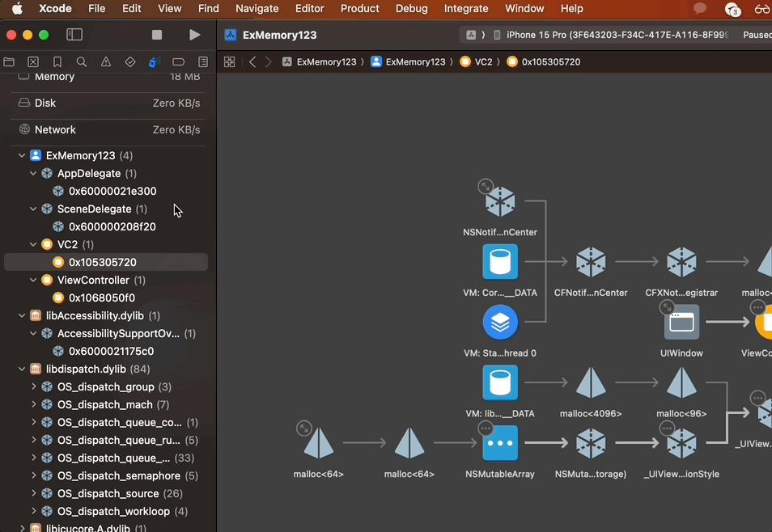Select the VM: Cor...__DATA node
The width and height of the screenshot is (772, 532).
[x=500, y=262]
